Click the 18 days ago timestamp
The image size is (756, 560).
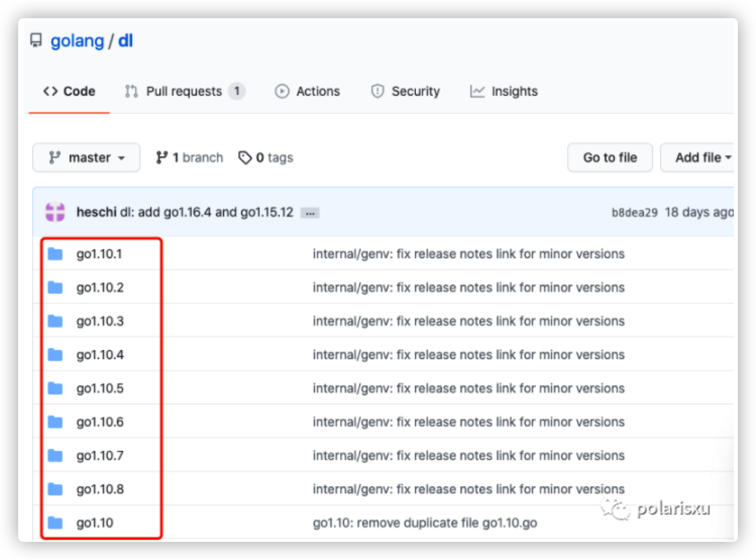[699, 212]
